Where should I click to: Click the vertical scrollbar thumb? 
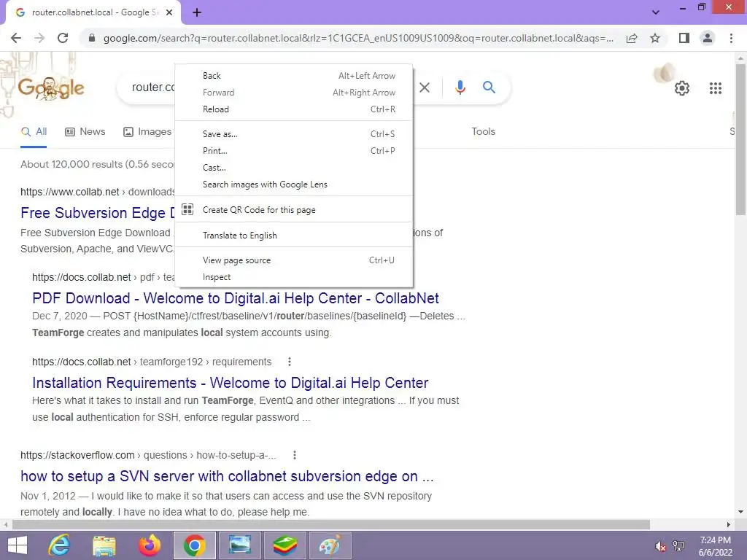coord(740,139)
